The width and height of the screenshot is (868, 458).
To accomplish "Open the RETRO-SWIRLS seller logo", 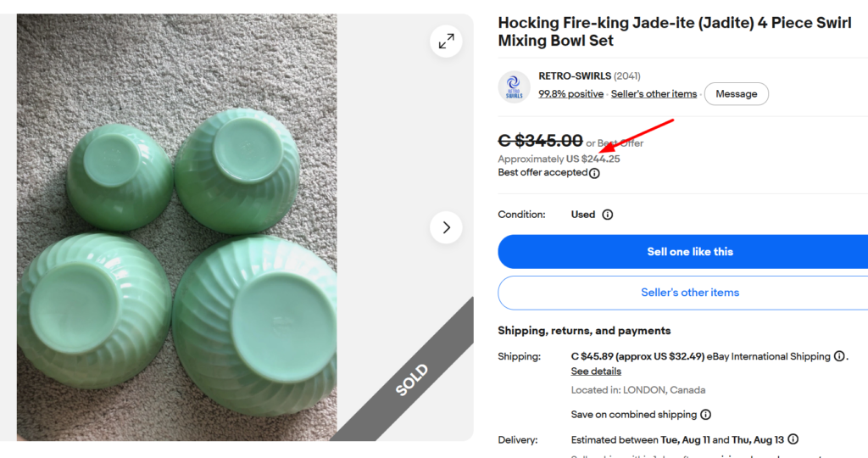I will [x=514, y=87].
